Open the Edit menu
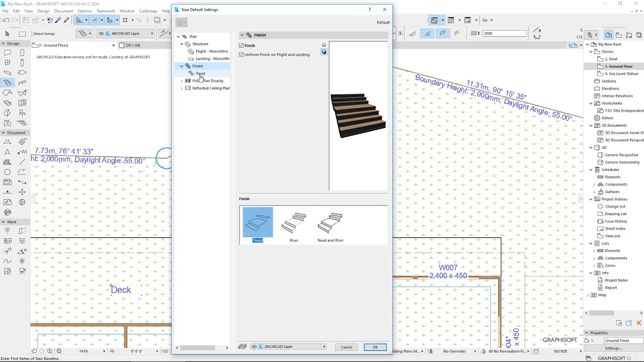This screenshot has width=644, height=362. tap(17, 11)
